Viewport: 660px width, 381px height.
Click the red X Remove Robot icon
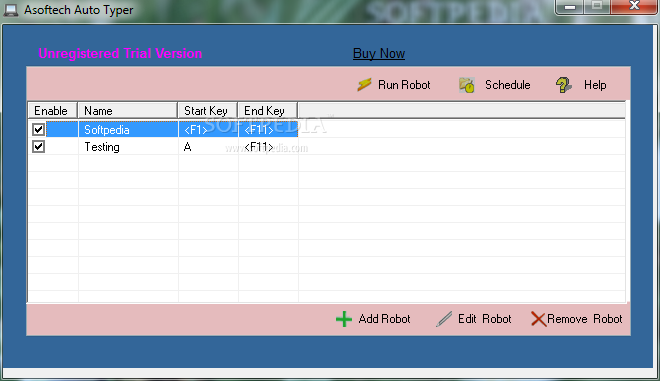(x=538, y=319)
